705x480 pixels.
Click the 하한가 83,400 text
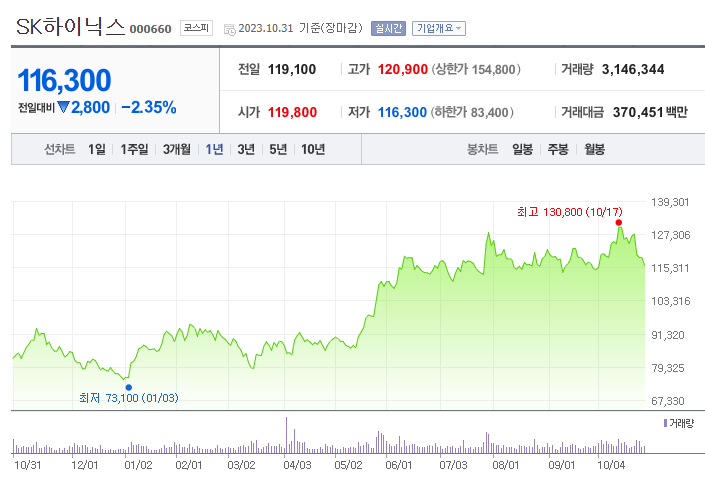coord(472,112)
